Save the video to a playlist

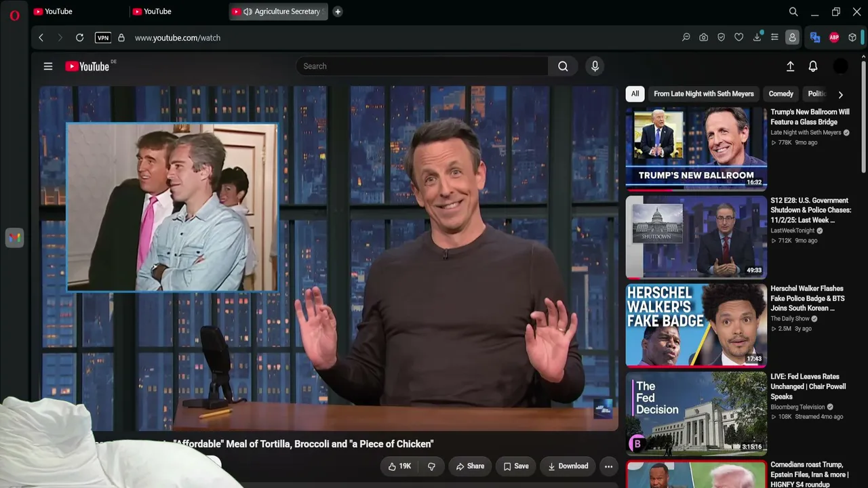coord(516,466)
